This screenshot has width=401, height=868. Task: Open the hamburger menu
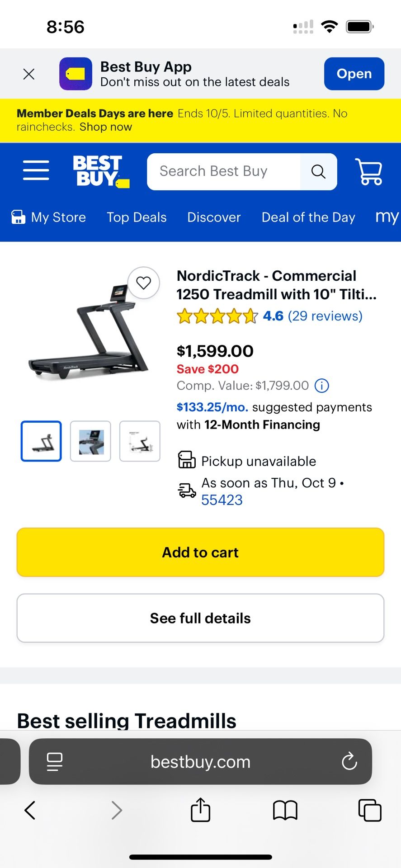[x=36, y=170]
